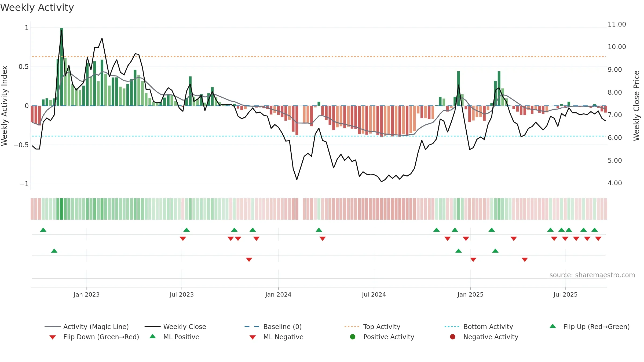Click the ML Positive triangle just before Jan 2025
This screenshot has width=644, height=362.
pyautogui.click(x=459, y=251)
